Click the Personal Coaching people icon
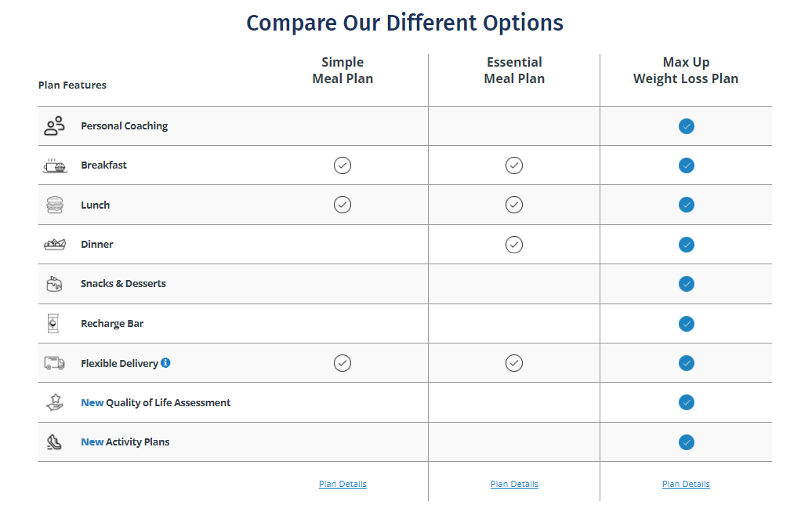 coord(54,126)
